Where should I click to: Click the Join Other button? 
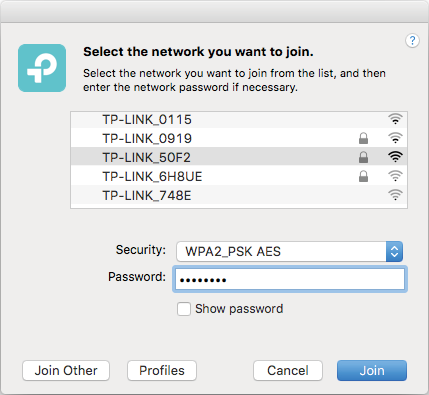coord(66,370)
